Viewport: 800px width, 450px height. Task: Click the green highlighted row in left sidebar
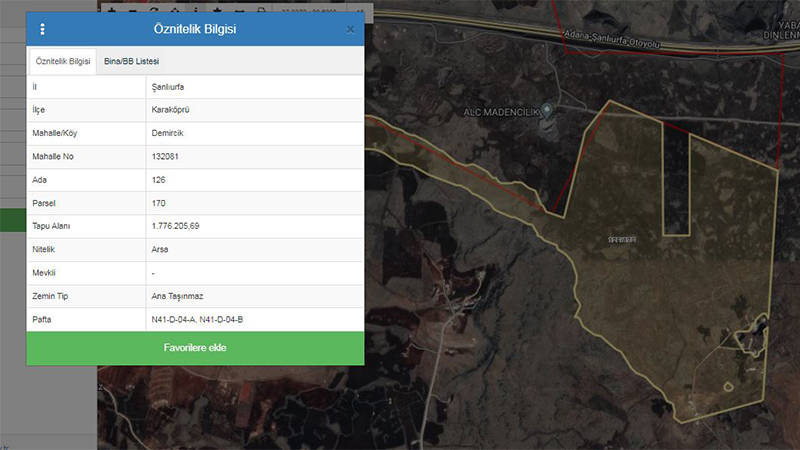tap(12, 220)
